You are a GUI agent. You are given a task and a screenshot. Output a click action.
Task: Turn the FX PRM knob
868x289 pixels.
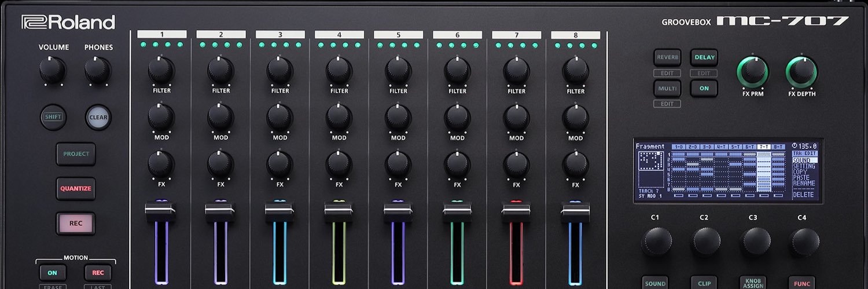[752, 72]
